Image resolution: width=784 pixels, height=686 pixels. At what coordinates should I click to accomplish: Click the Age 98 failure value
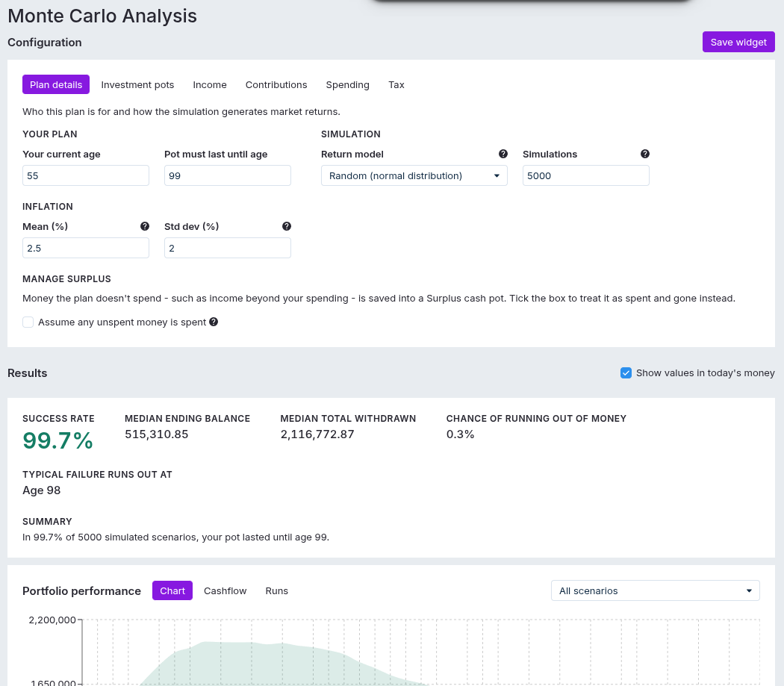coord(42,490)
